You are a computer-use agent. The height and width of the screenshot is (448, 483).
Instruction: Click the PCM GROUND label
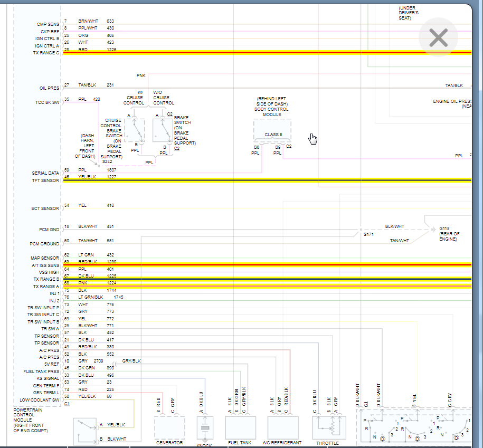click(x=44, y=244)
